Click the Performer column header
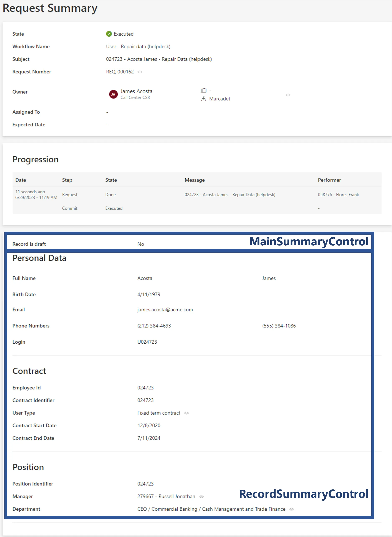 click(329, 180)
